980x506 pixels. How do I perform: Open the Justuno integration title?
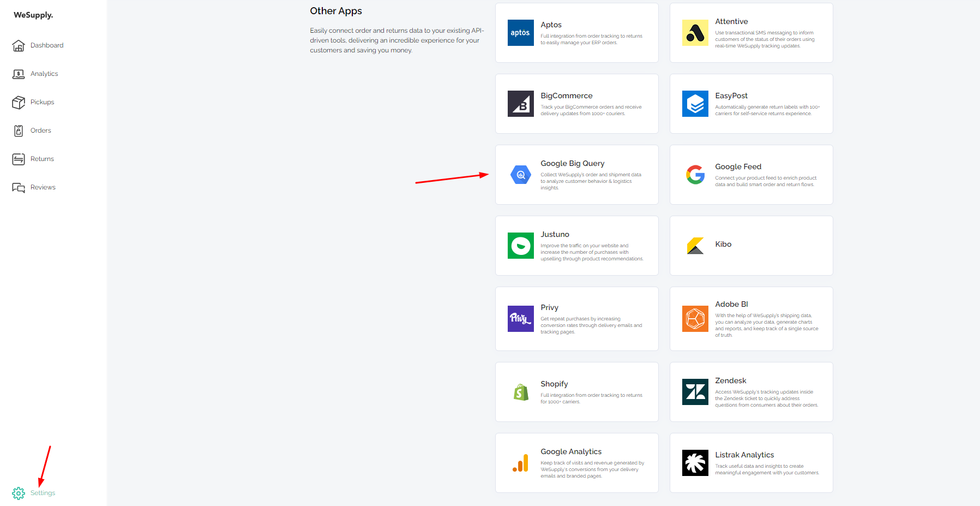[x=555, y=234]
